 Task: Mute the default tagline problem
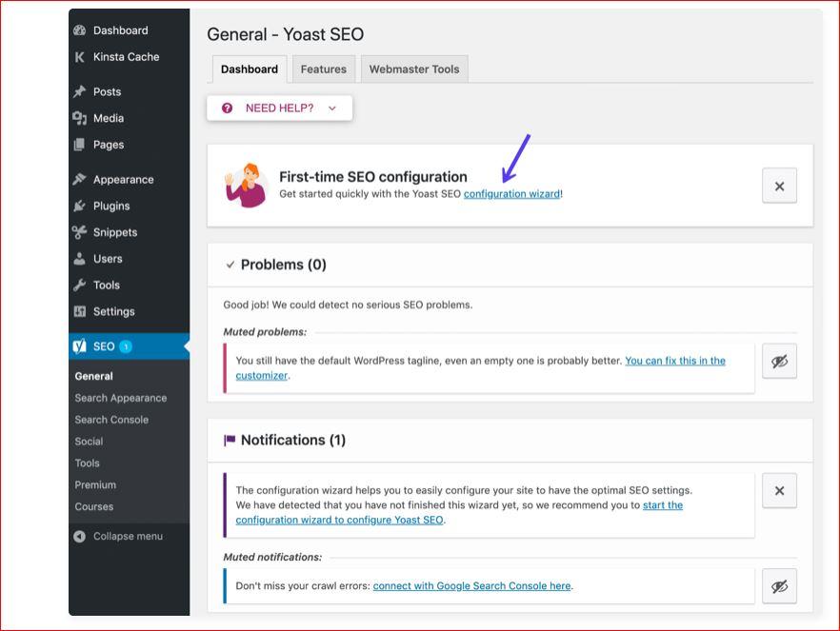779,362
